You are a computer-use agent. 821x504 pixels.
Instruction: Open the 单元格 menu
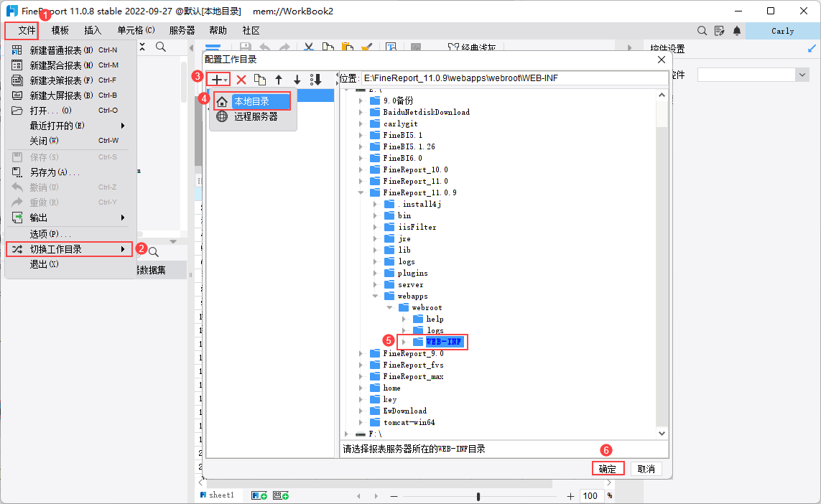tap(136, 31)
